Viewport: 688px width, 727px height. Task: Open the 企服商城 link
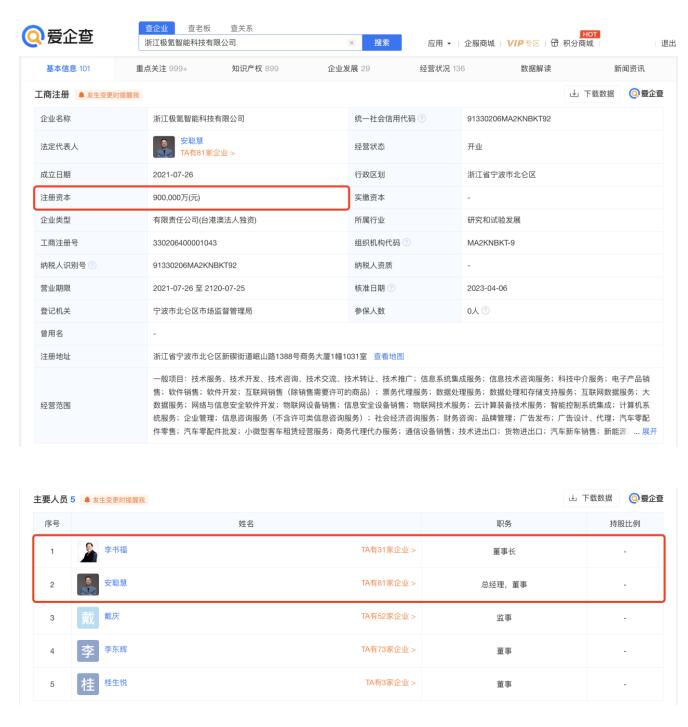coord(479,43)
